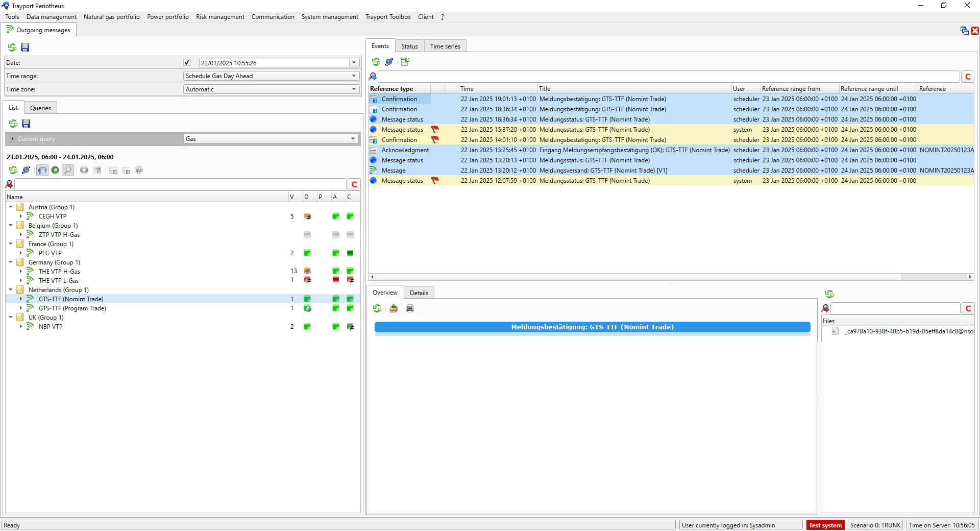This screenshot has height=531, width=980.
Task: Switch to the Time series tab
Action: [445, 46]
